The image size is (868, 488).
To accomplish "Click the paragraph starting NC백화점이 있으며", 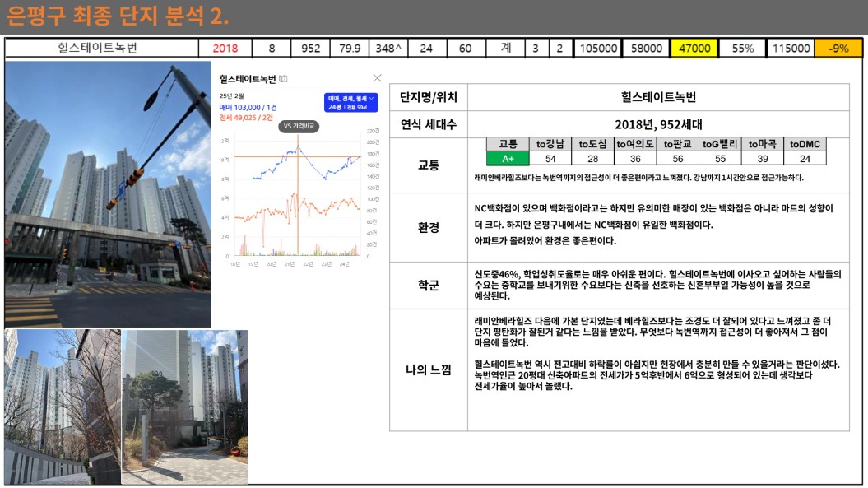I will pos(654,216).
